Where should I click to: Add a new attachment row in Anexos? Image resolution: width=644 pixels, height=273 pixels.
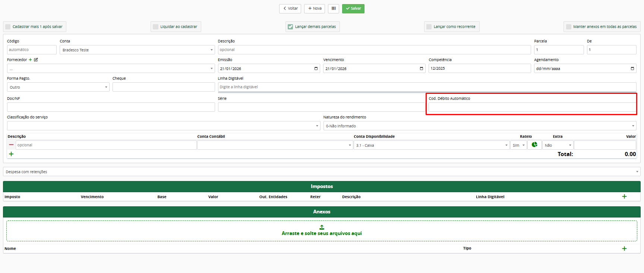pyautogui.click(x=624, y=248)
